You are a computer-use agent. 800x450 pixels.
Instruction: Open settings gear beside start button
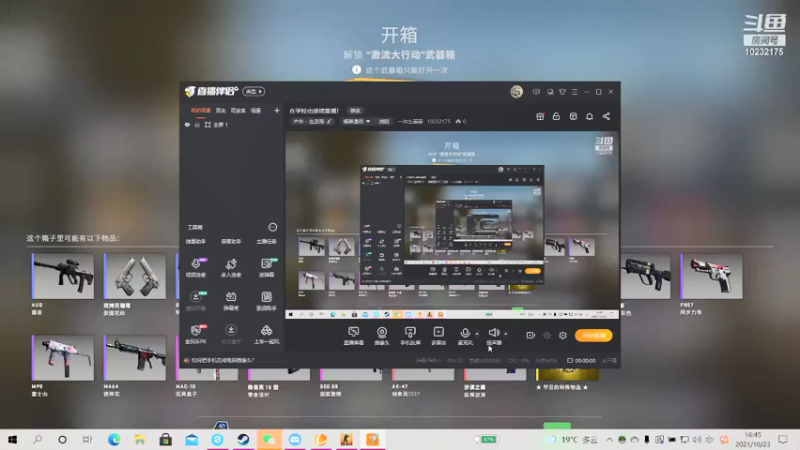coord(563,335)
